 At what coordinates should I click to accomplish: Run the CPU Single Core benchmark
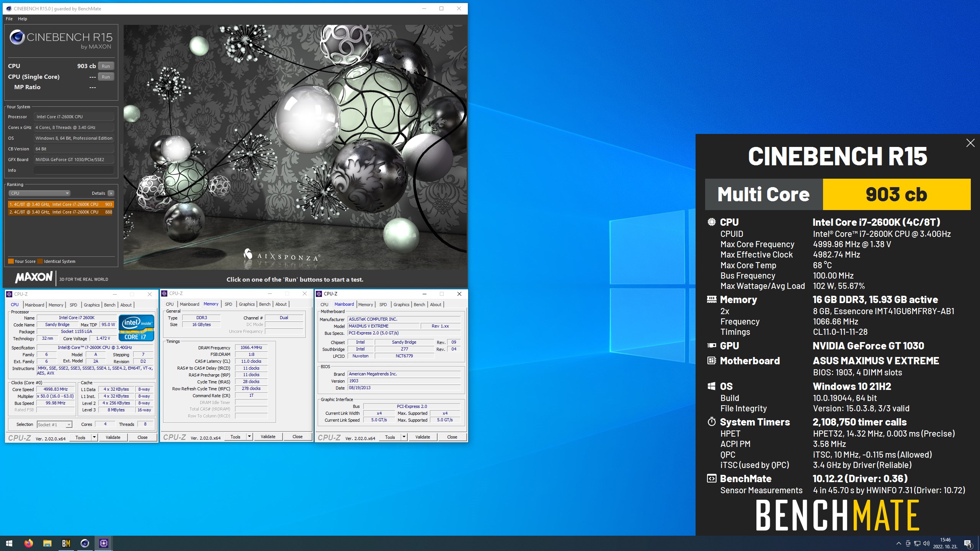coord(106,77)
